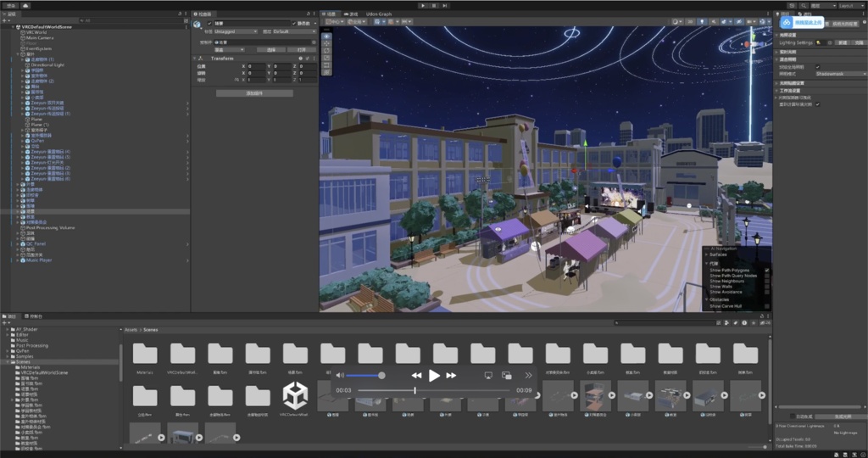Click the Add Component button in Inspector
The image size is (868, 458).
(x=254, y=93)
